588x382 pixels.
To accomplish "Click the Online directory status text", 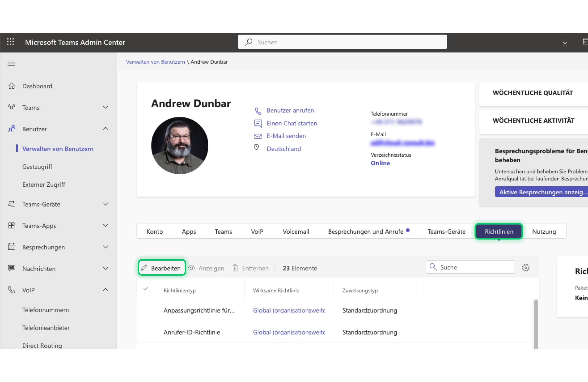I will pyautogui.click(x=380, y=163).
